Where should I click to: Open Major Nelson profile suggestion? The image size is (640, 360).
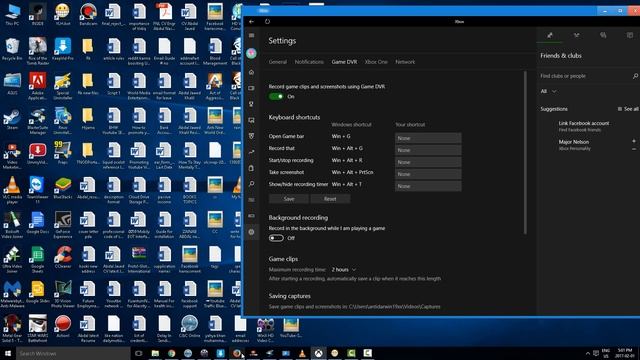click(x=574, y=144)
